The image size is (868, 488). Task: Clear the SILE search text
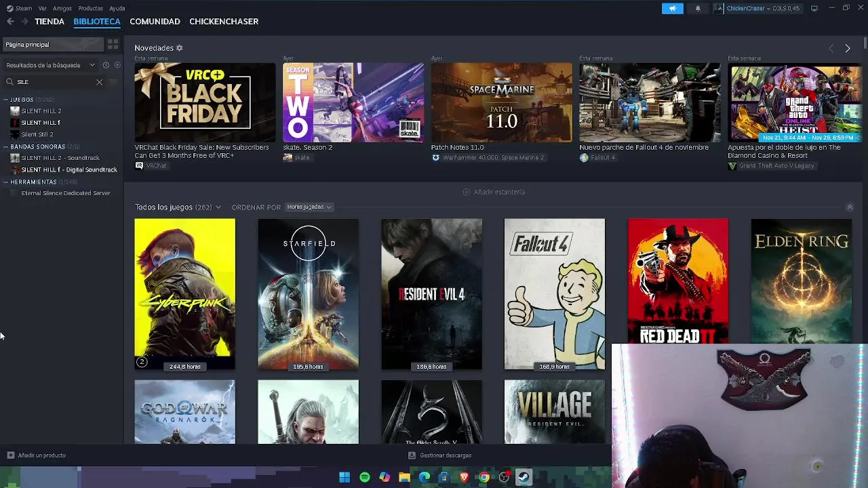pos(99,82)
